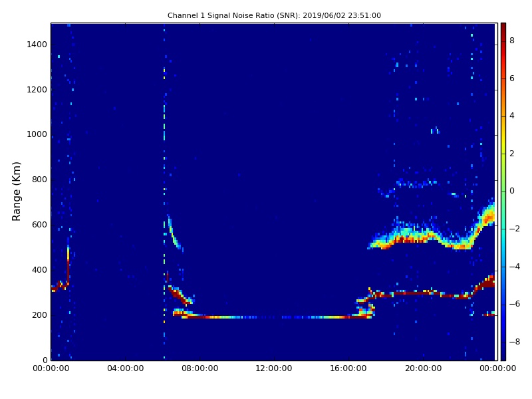Click the colorbar tick label -4

tap(511, 266)
